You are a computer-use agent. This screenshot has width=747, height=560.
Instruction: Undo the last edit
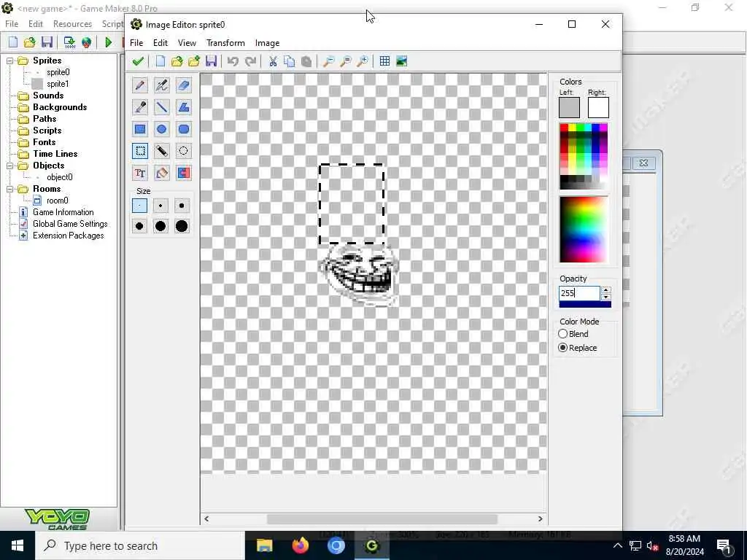click(x=233, y=61)
